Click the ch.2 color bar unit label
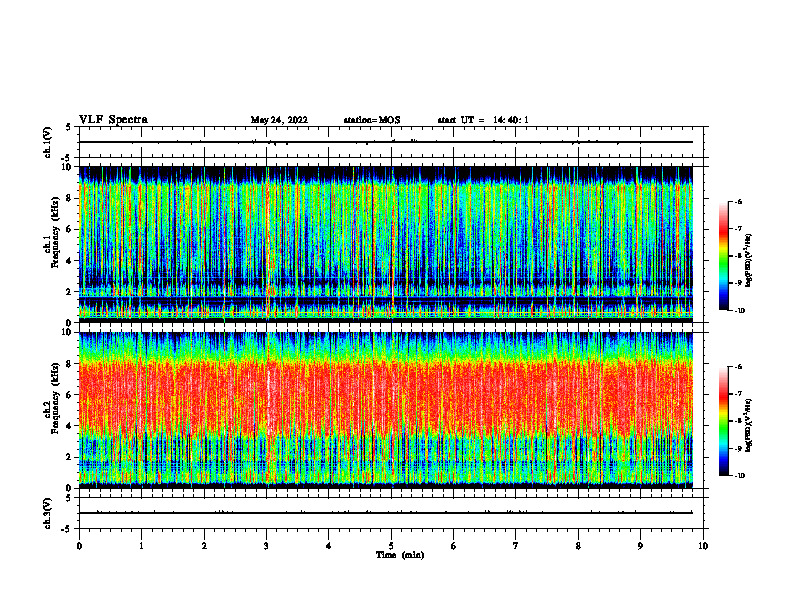This screenshot has width=792, height=612. coord(748,425)
